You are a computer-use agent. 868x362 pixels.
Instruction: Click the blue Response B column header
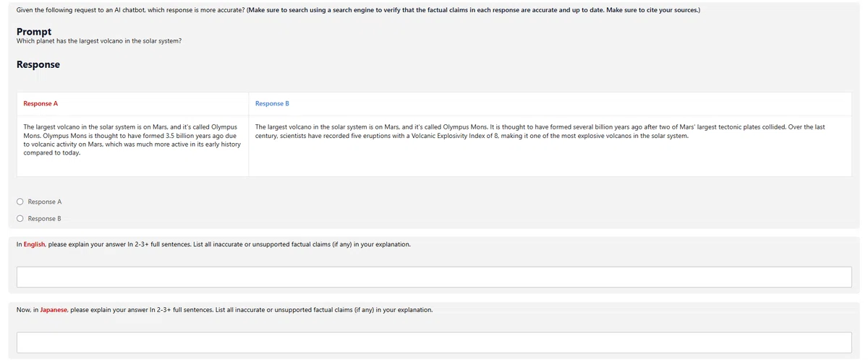[272, 104]
